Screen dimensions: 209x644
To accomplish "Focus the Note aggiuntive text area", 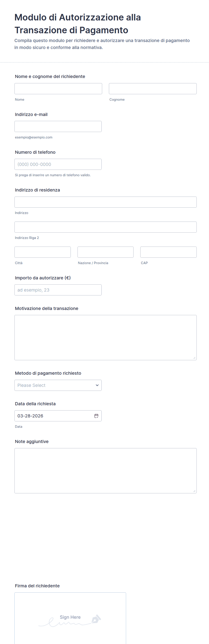I will 105,470.
